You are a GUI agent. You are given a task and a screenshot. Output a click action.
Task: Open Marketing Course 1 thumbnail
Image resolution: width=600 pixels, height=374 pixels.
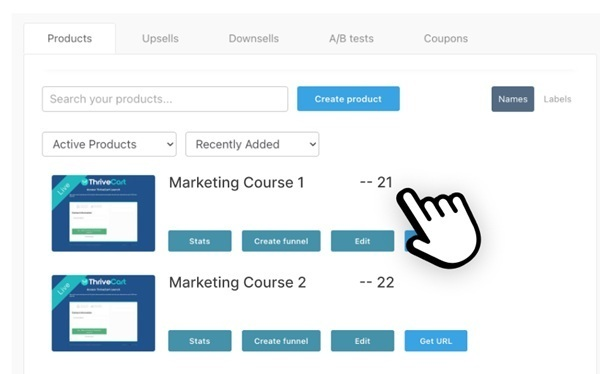(103, 213)
